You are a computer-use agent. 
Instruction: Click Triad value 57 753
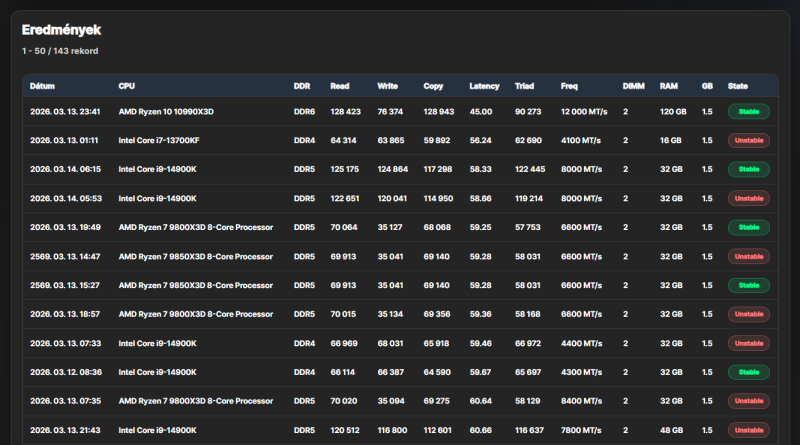pyautogui.click(x=528, y=227)
